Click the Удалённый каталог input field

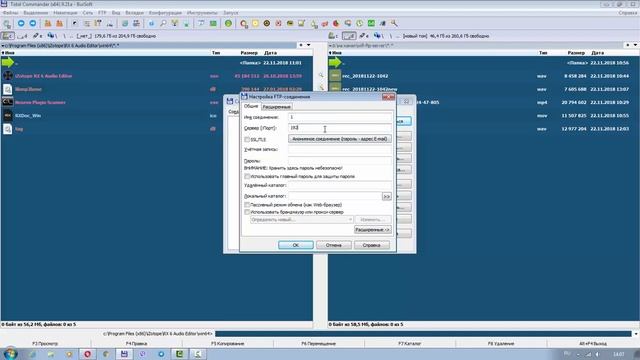tap(340, 185)
